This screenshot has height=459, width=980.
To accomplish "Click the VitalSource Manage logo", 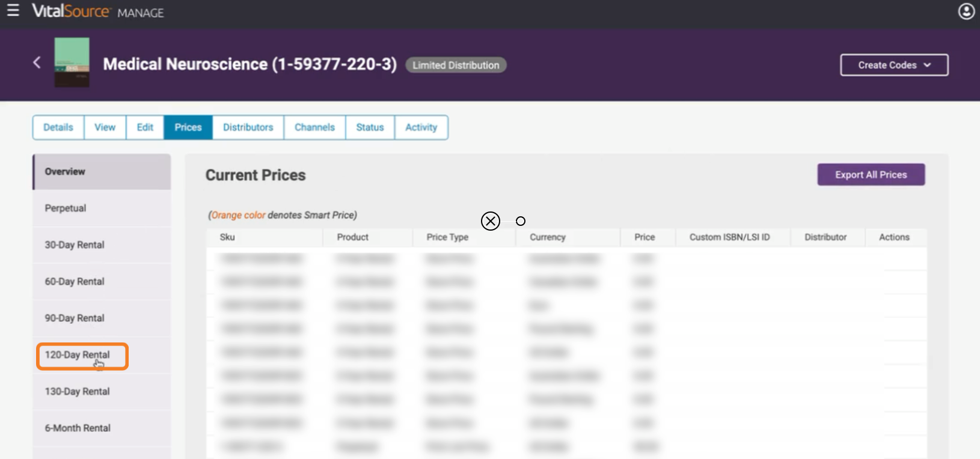I will click(97, 11).
